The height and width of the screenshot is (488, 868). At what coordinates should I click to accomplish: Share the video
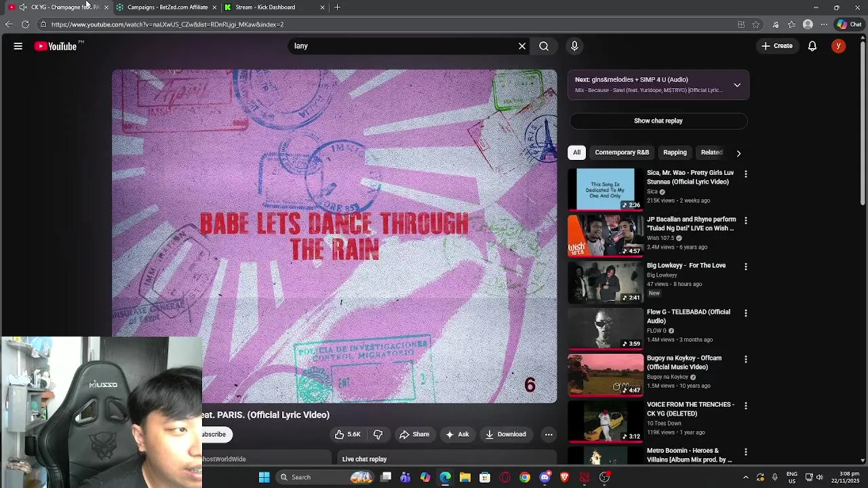tap(414, 434)
